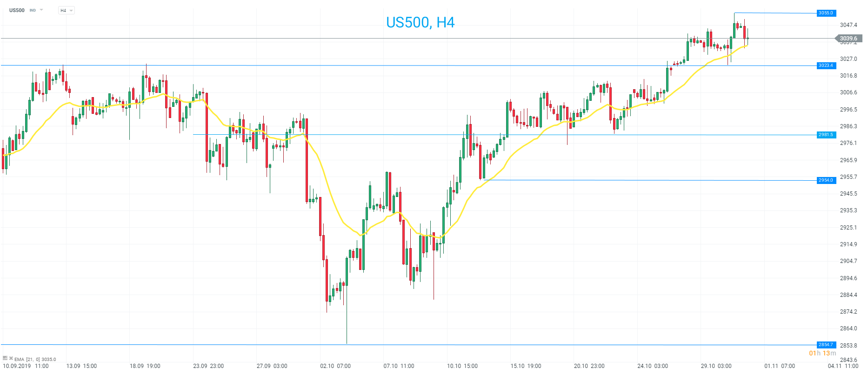Remove the EMA indicator with the X icon
The height and width of the screenshot is (374, 868).
(11, 358)
